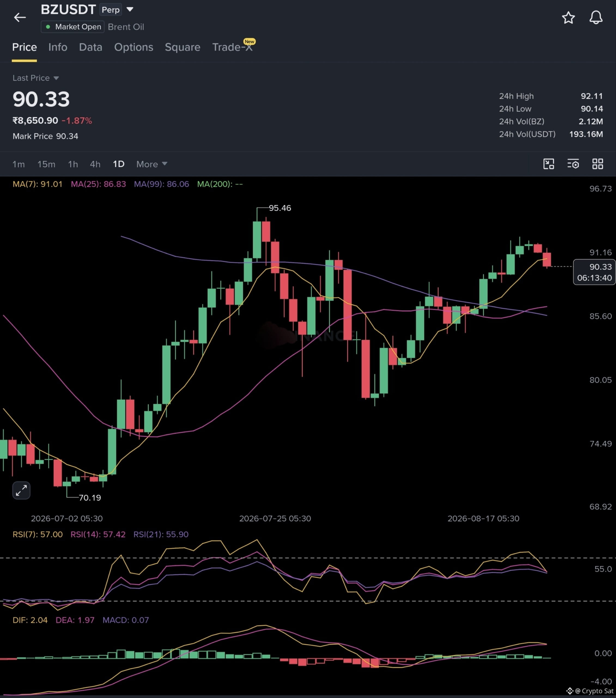Open the Square tab
Image resolution: width=616 pixels, height=698 pixels.
(183, 47)
